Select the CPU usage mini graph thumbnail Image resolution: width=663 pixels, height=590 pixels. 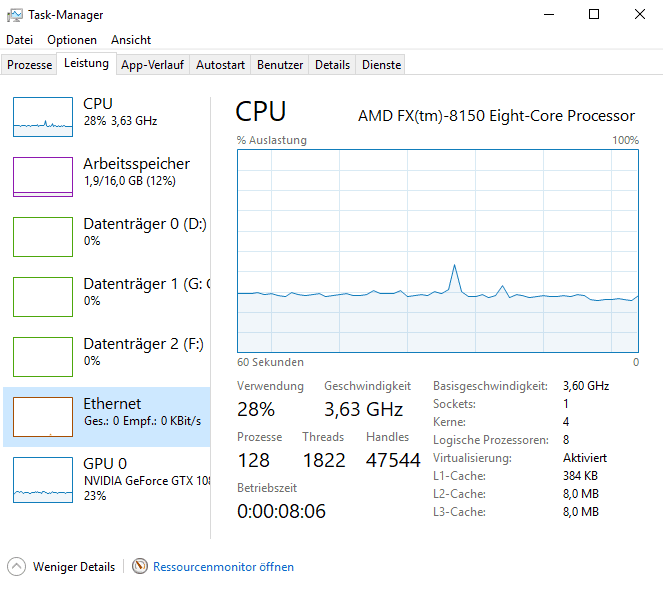click(43, 117)
